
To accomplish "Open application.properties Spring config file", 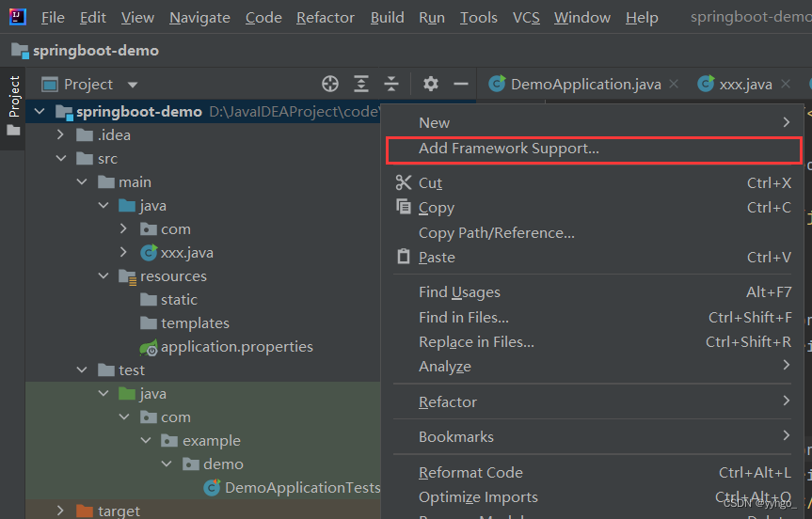I will tap(236, 346).
